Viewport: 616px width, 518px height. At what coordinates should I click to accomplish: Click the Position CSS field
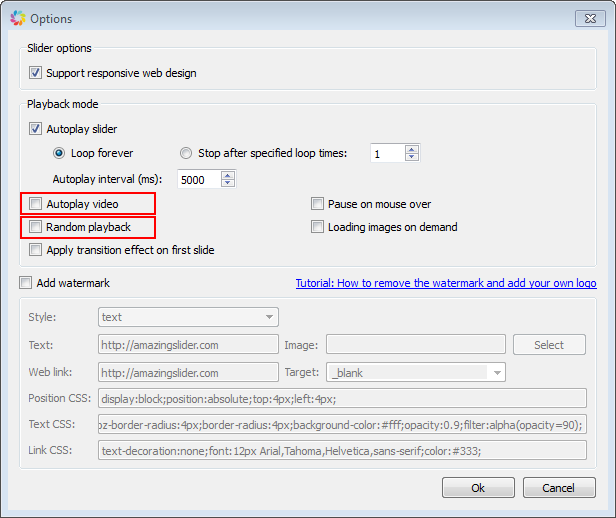pos(342,399)
